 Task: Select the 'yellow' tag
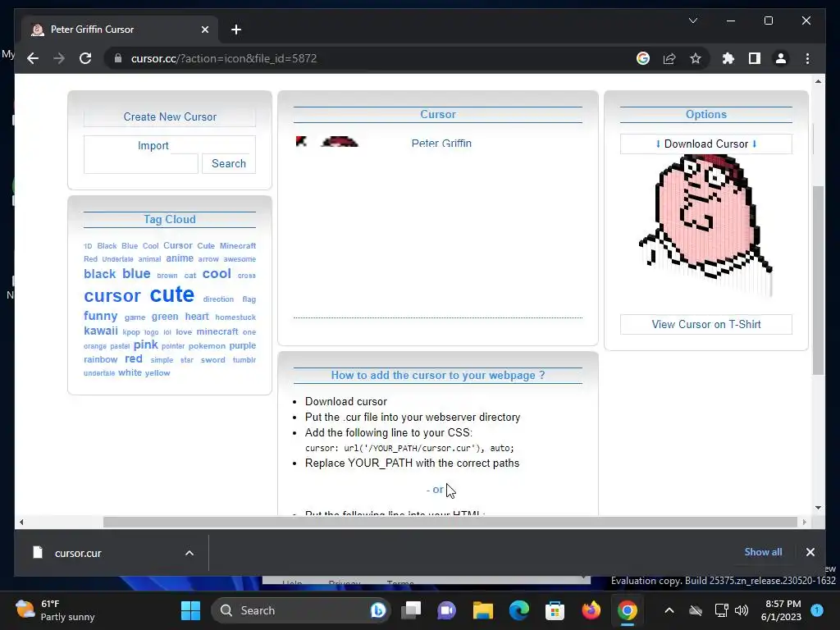click(157, 373)
